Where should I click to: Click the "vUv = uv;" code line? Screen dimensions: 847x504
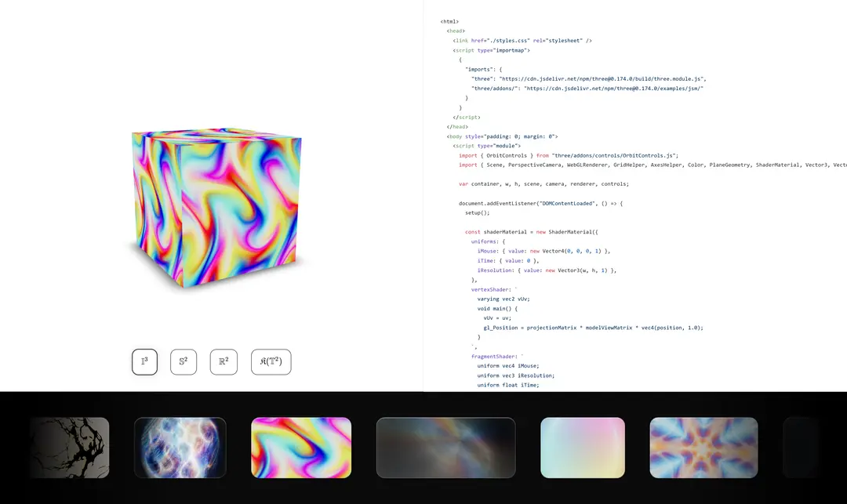pyautogui.click(x=497, y=317)
